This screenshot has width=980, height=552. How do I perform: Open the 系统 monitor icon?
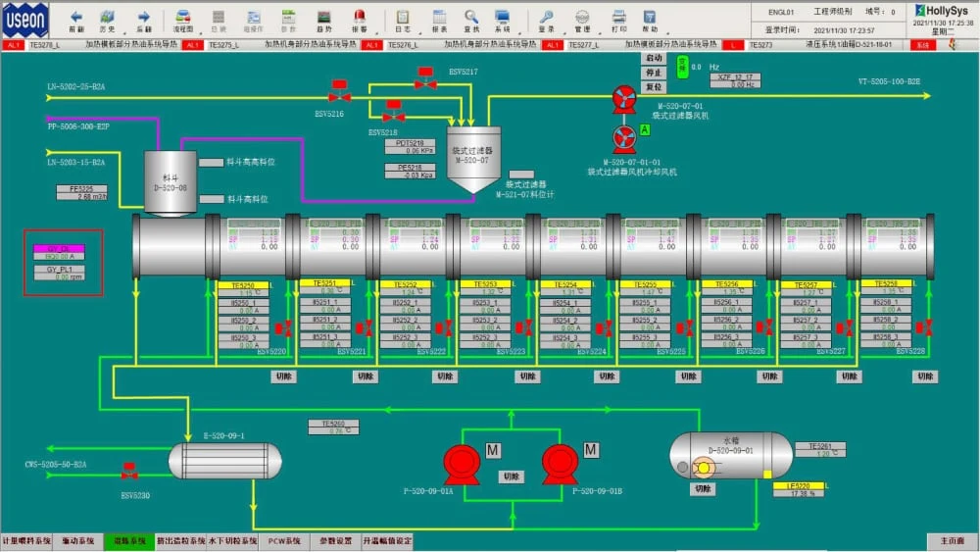click(x=503, y=17)
